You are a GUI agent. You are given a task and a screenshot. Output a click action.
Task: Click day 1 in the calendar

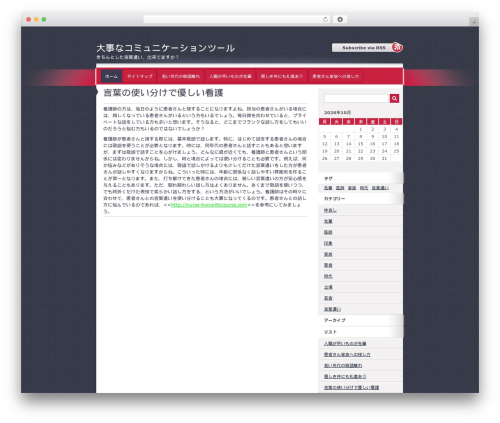click(x=360, y=129)
